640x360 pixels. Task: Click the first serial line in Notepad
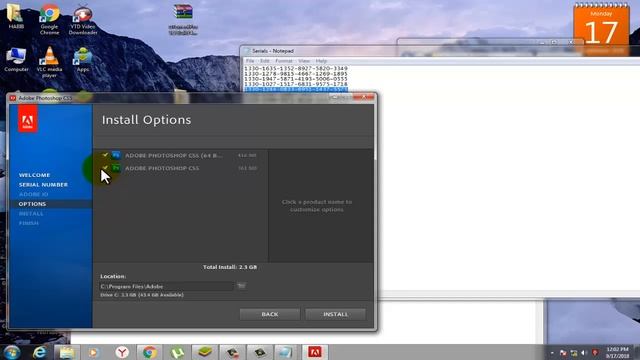point(296,69)
